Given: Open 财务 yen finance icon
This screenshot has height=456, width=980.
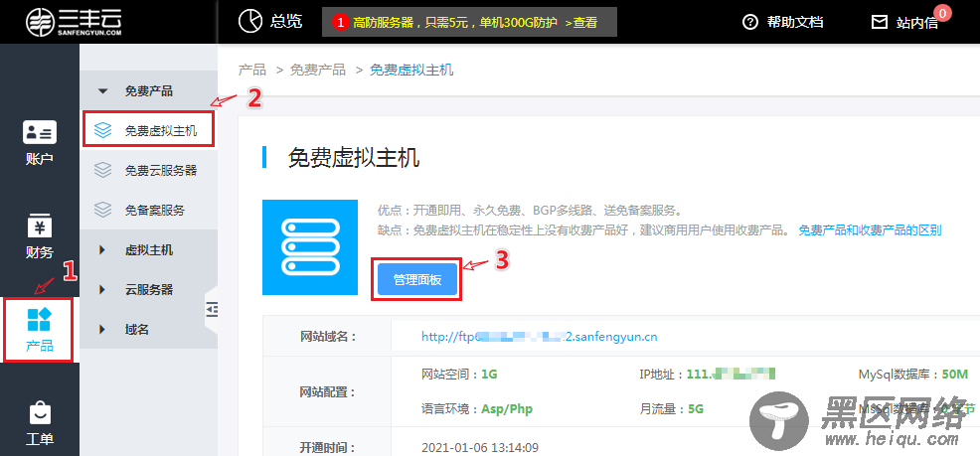Looking at the screenshot, I should click(40, 226).
